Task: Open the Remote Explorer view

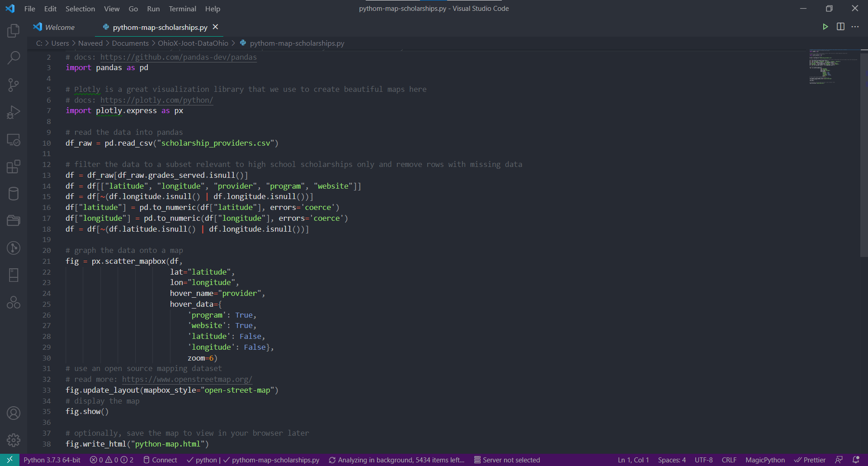Action: point(14,140)
